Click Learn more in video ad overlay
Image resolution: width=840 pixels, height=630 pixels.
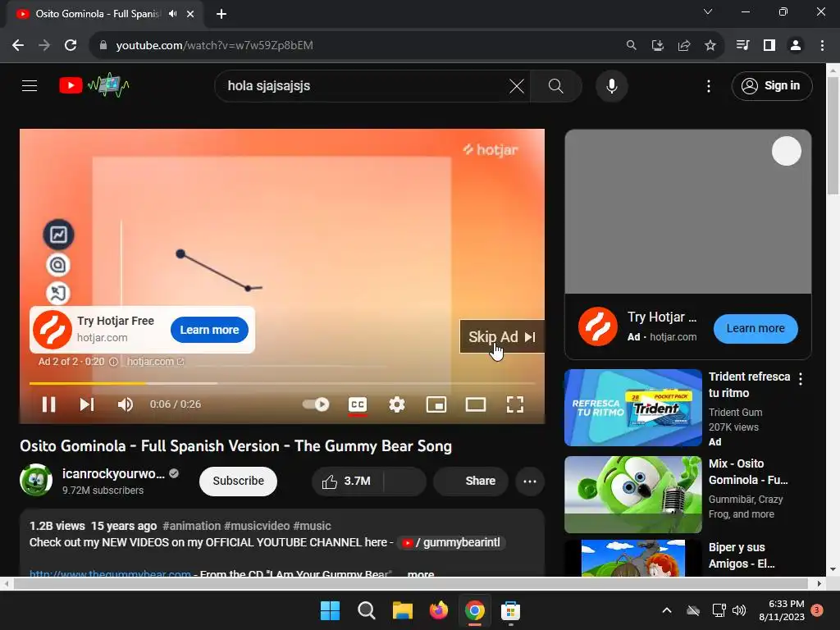point(209,330)
